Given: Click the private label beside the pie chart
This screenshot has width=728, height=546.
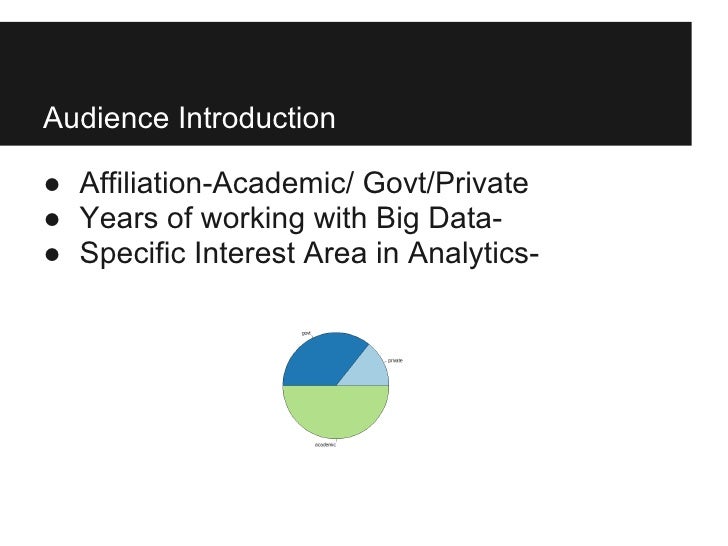Looking at the screenshot, I should (395, 360).
